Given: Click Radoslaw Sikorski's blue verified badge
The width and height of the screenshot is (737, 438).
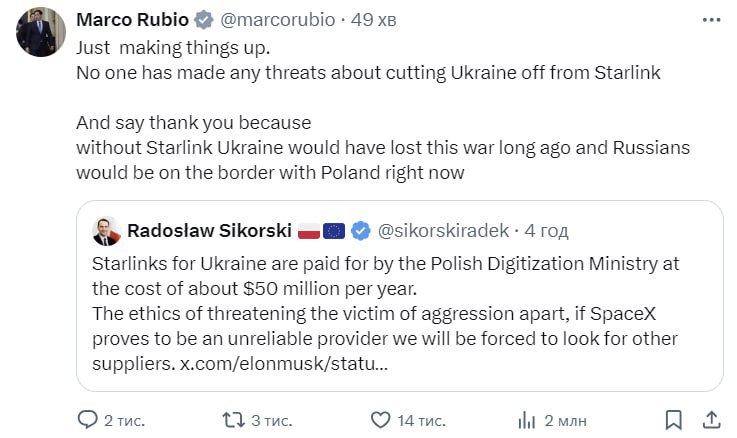Looking at the screenshot, I should [360, 231].
